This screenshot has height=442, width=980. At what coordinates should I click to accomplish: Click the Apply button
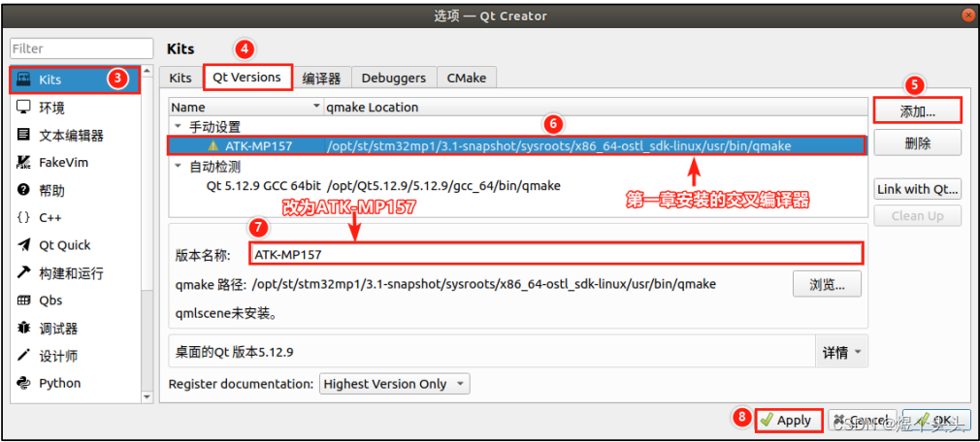point(788,420)
